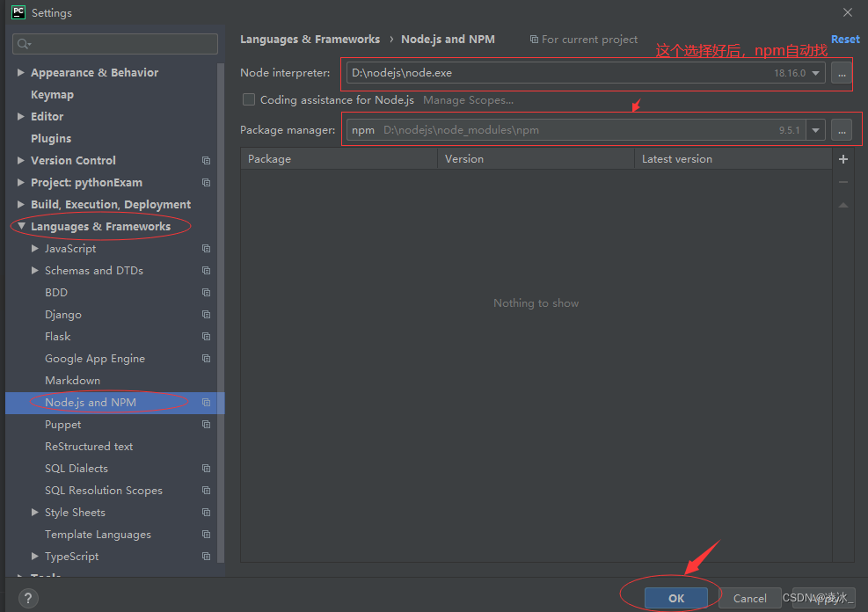Click project-scope icon beside BDD

click(206, 292)
